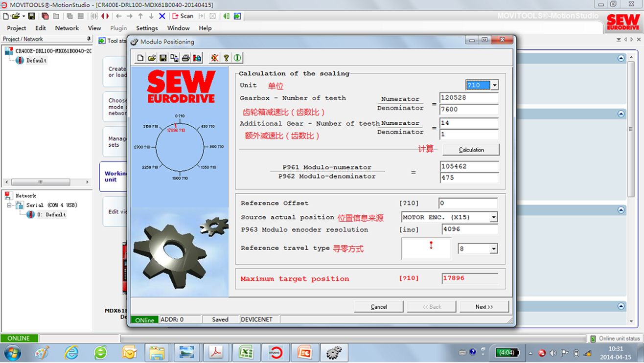
Task: Open file via folder icon in Modulo dialog
Action: coord(152,58)
